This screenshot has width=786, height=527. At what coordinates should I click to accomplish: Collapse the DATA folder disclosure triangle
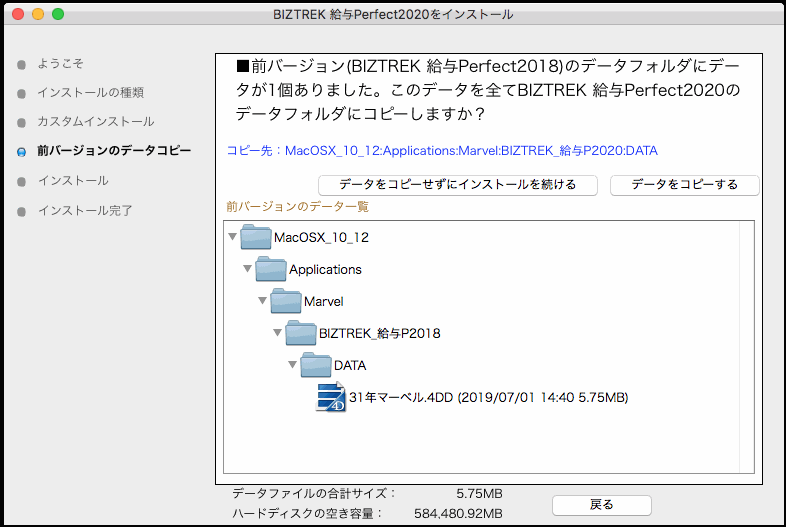click(293, 365)
